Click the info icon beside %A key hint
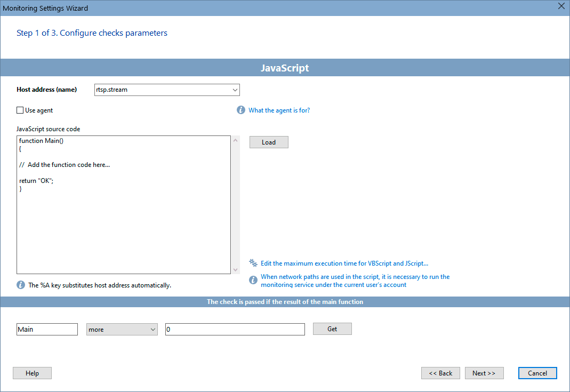The width and height of the screenshot is (570, 392). (x=21, y=285)
